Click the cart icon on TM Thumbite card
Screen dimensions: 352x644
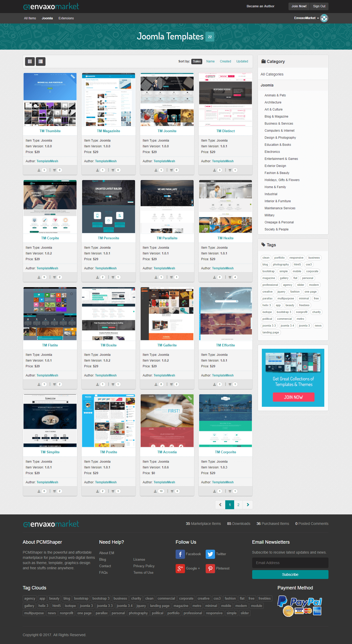tap(54, 170)
